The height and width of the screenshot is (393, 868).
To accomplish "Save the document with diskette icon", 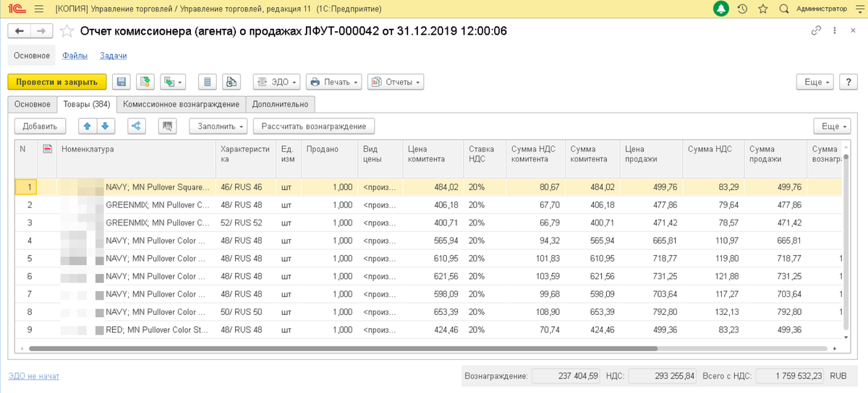I will pyautogui.click(x=122, y=82).
